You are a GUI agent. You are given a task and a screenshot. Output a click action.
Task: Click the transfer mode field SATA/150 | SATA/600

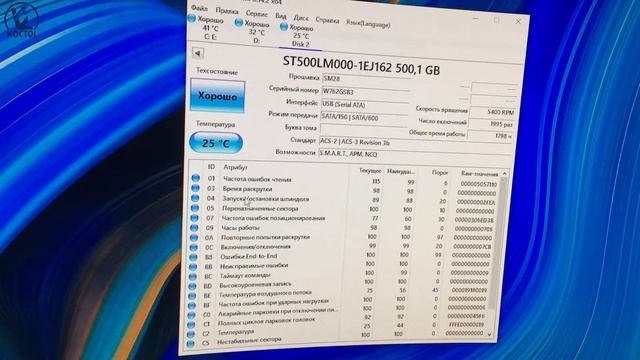click(364, 118)
